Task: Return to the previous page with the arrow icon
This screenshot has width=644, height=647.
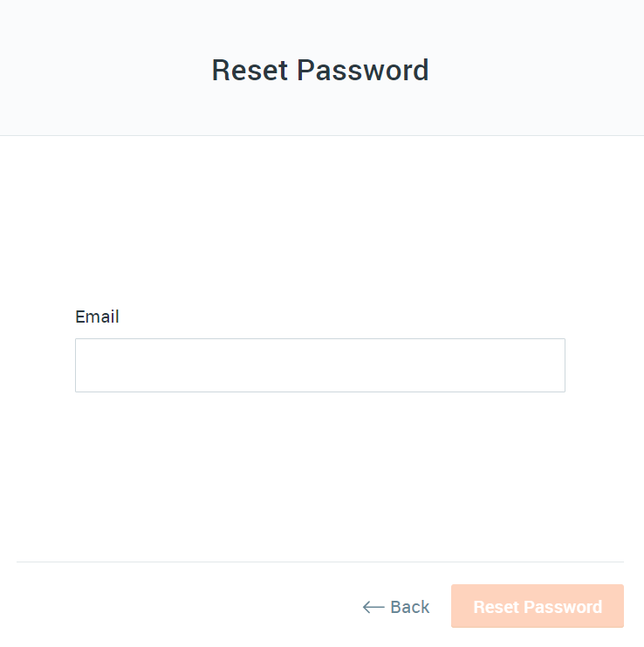Action: tap(373, 607)
